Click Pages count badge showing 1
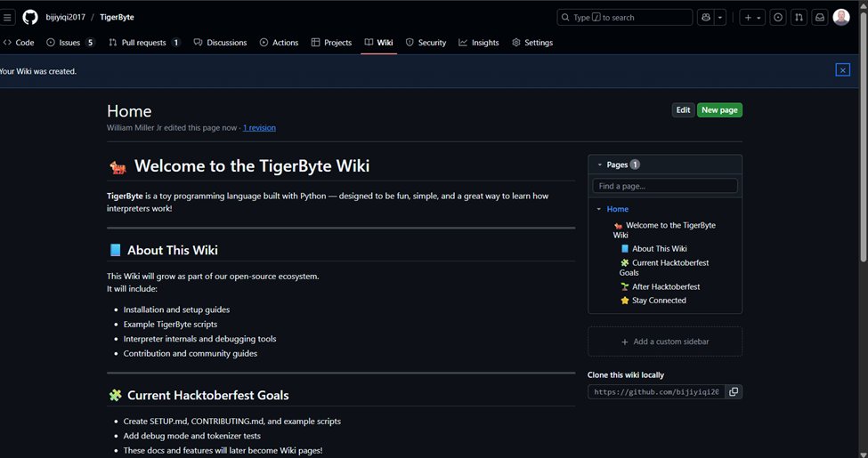 point(635,165)
